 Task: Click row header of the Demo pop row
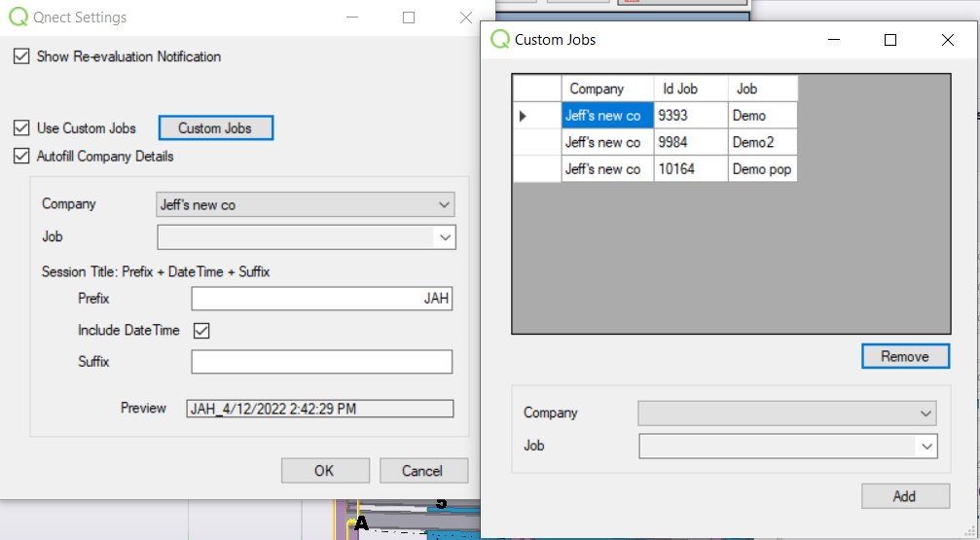[537, 169]
